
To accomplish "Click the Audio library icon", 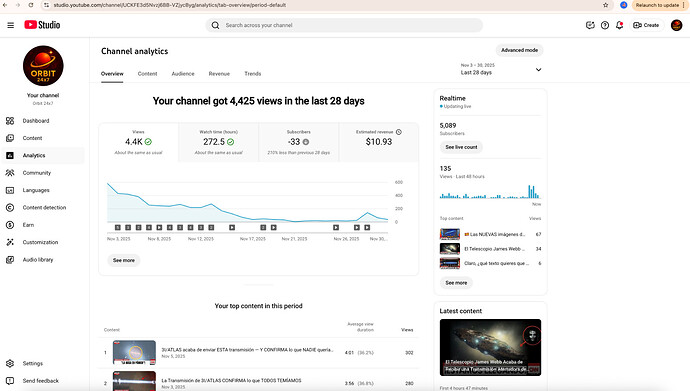I will point(10,259).
